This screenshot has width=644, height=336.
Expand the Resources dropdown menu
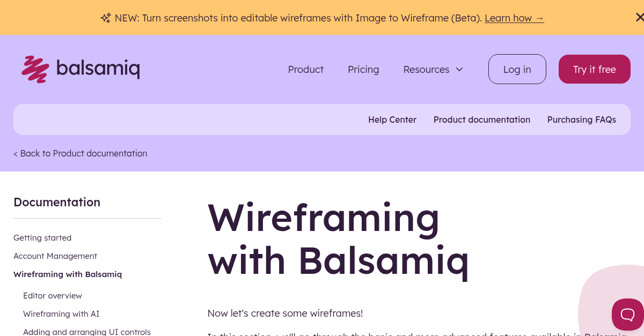pyautogui.click(x=433, y=69)
